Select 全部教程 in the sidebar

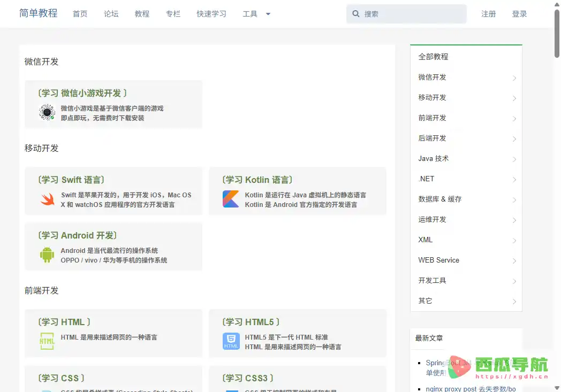click(x=433, y=57)
